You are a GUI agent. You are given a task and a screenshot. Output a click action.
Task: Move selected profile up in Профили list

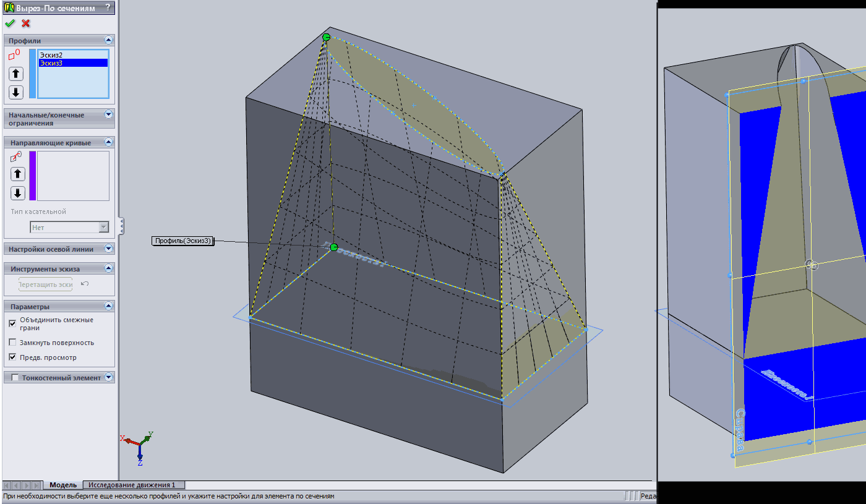pos(16,74)
